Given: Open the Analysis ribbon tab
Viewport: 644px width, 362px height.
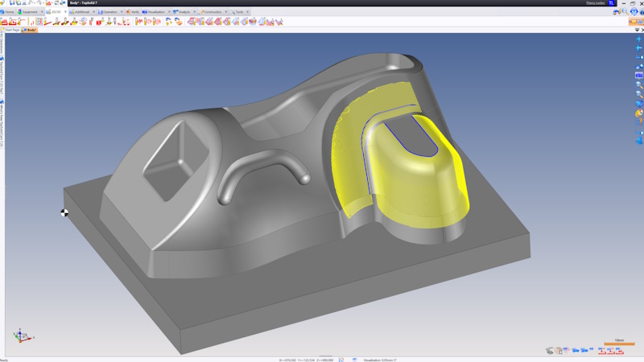Looking at the screenshot, I should [x=182, y=12].
